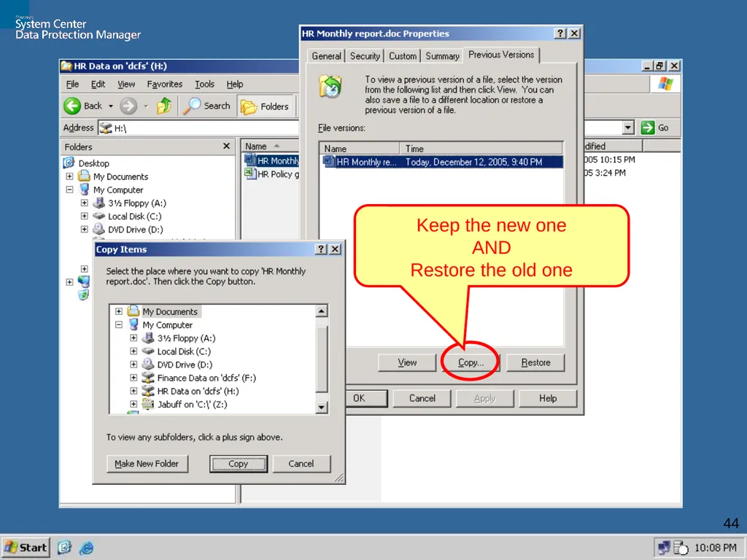The image size is (747, 560).
Task: Click View button in Properties dialog
Action: (x=407, y=362)
